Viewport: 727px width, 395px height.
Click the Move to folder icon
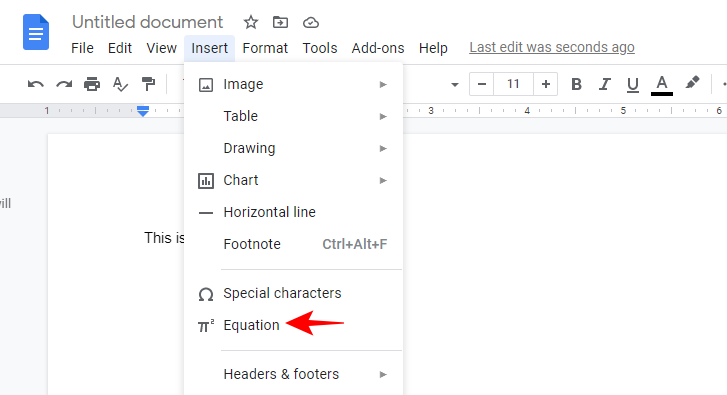point(280,22)
